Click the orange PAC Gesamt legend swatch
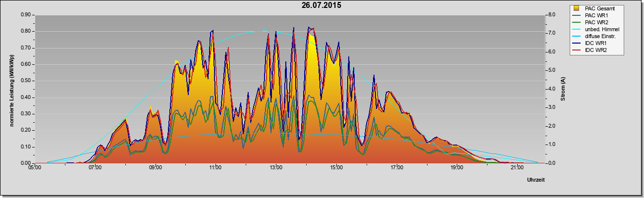The width and height of the screenshot is (644, 198). (x=577, y=8)
